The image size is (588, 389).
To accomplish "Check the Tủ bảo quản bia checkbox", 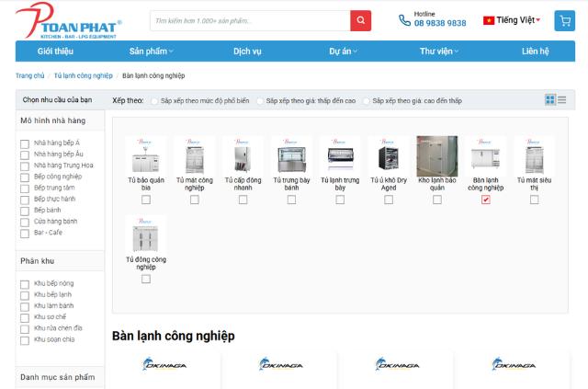I will pos(146,200).
